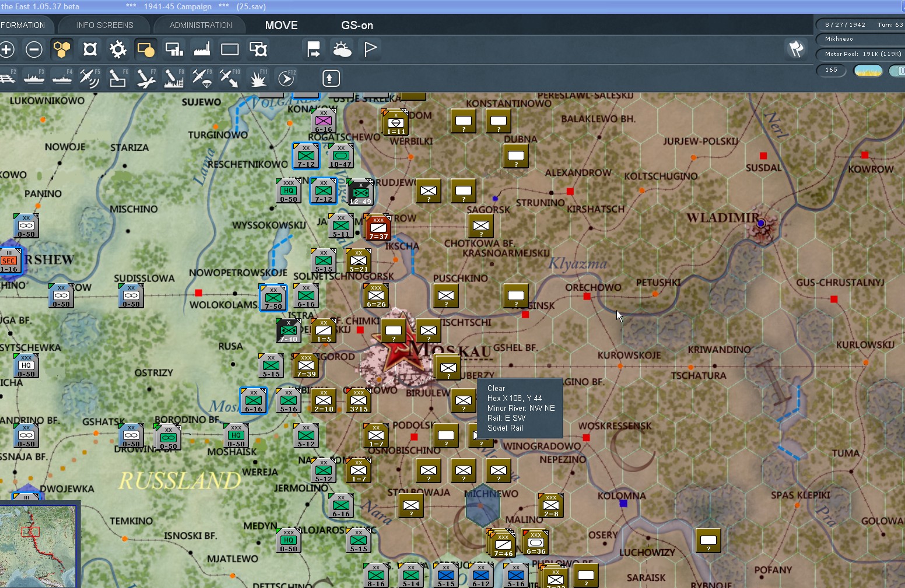Click the upload arrow box icon
The height and width of the screenshot is (588, 905).
pyautogui.click(x=331, y=78)
